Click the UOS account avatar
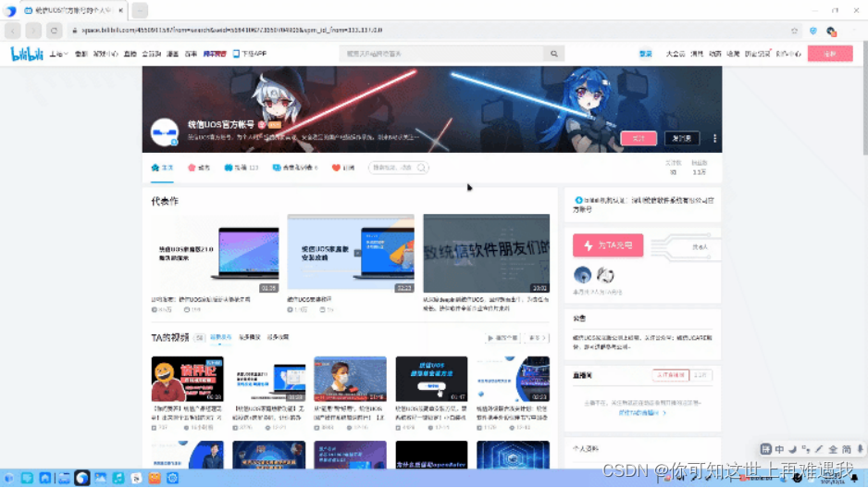The image size is (868, 488). click(165, 131)
